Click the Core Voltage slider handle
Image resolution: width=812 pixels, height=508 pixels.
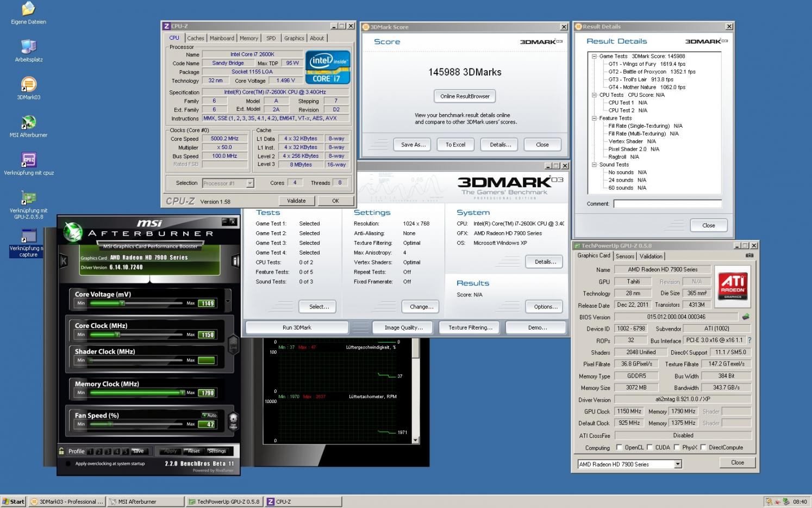[x=122, y=303]
